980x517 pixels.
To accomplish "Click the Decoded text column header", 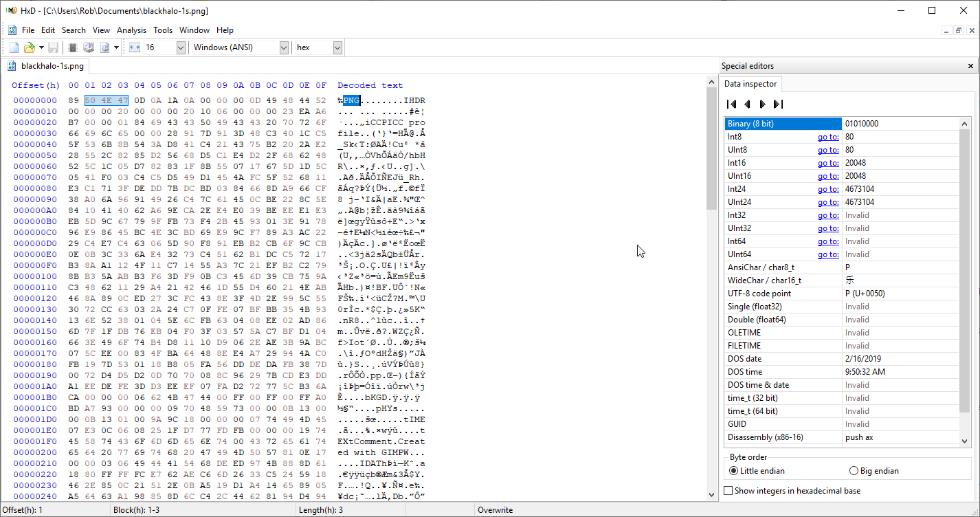I will [x=370, y=85].
